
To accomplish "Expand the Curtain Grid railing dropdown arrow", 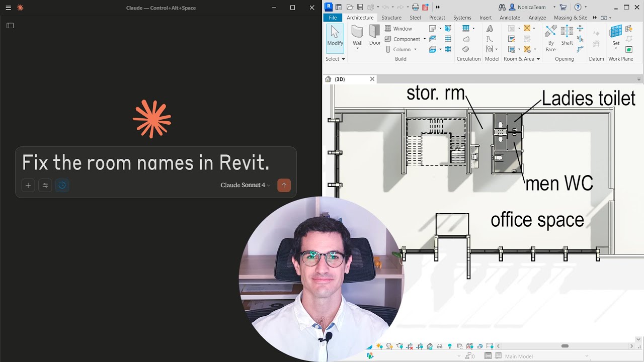I will coord(473,28).
